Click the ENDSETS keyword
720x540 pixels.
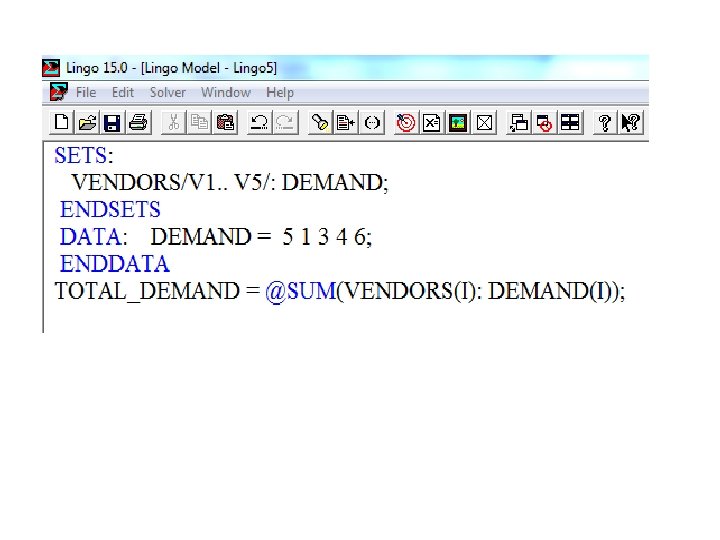tap(110, 209)
